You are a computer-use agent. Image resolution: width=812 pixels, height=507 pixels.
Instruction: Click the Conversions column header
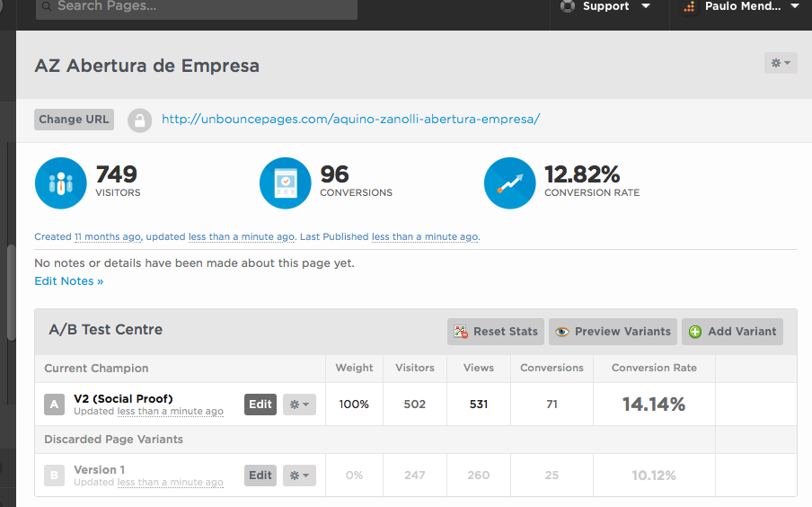point(552,368)
